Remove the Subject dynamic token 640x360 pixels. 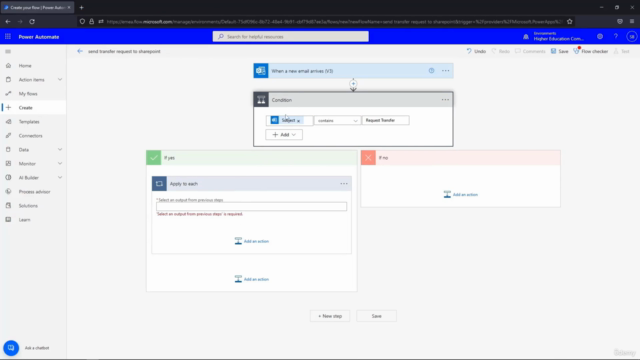[298, 121]
